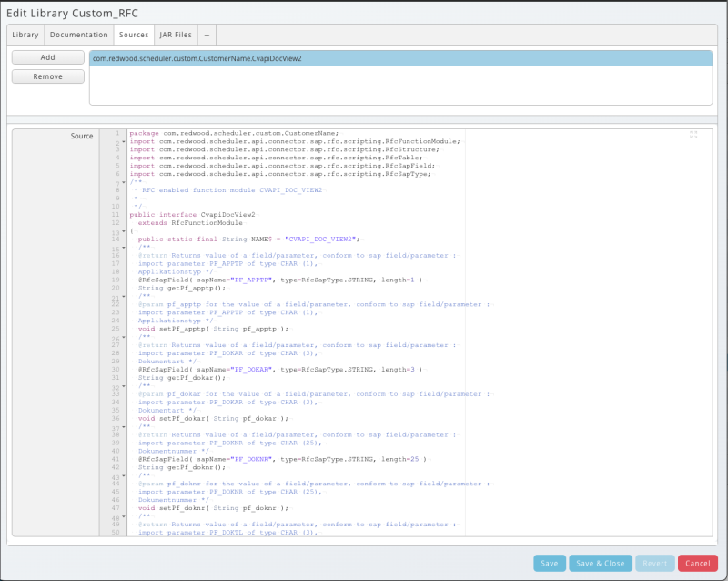Click 'extends RfcFunctionModule' line
The width and height of the screenshot is (728, 581).
pos(190,222)
